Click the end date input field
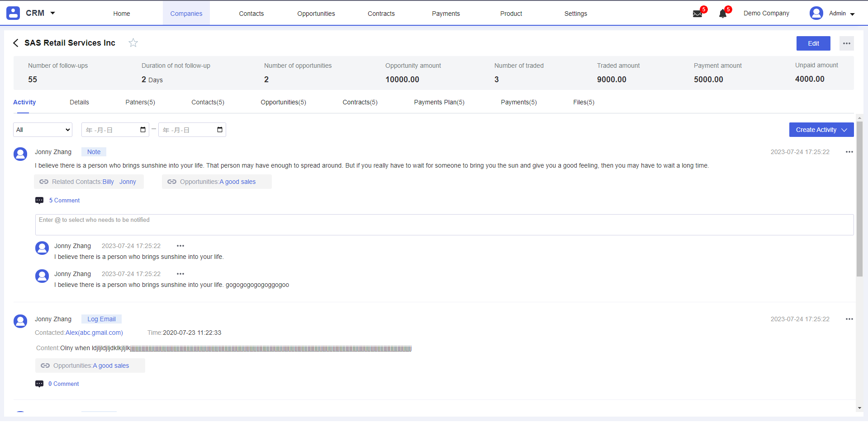 192,130
